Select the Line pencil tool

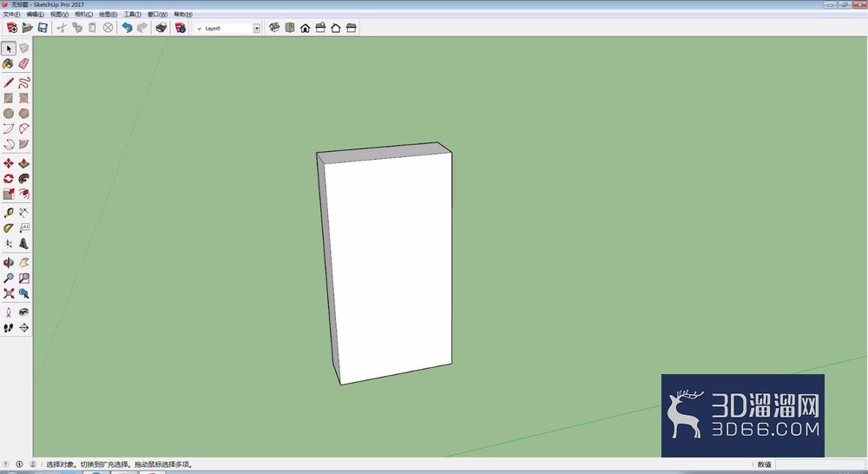(x=9, y=83)
